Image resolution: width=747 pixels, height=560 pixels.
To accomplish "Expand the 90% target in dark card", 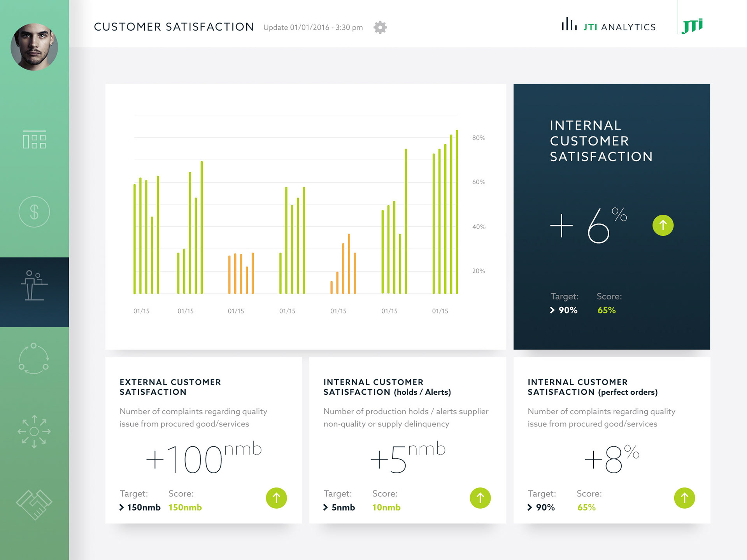I will coord(552,310).
